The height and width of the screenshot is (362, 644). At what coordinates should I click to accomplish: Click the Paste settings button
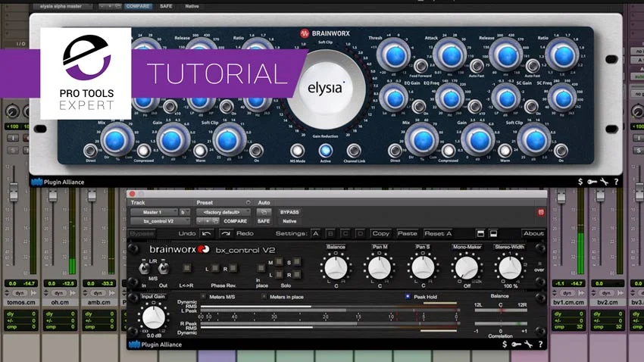coord(407,233)
